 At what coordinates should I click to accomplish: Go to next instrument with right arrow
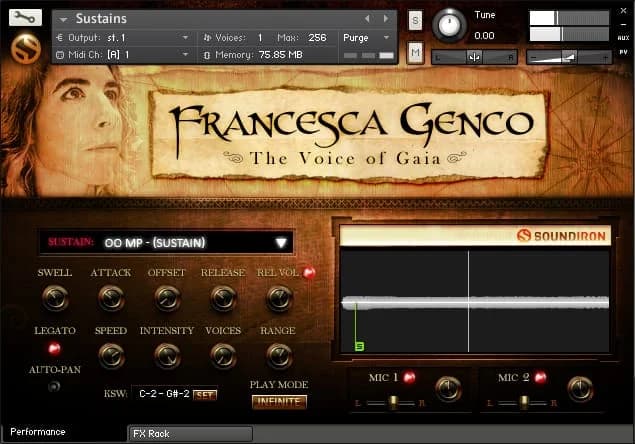[386, 19]
